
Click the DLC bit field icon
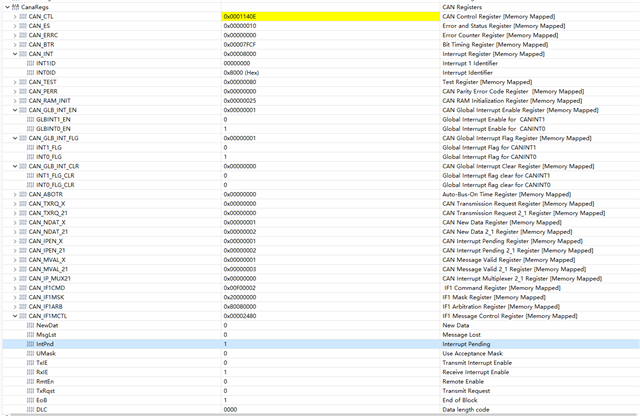[30, 409]
